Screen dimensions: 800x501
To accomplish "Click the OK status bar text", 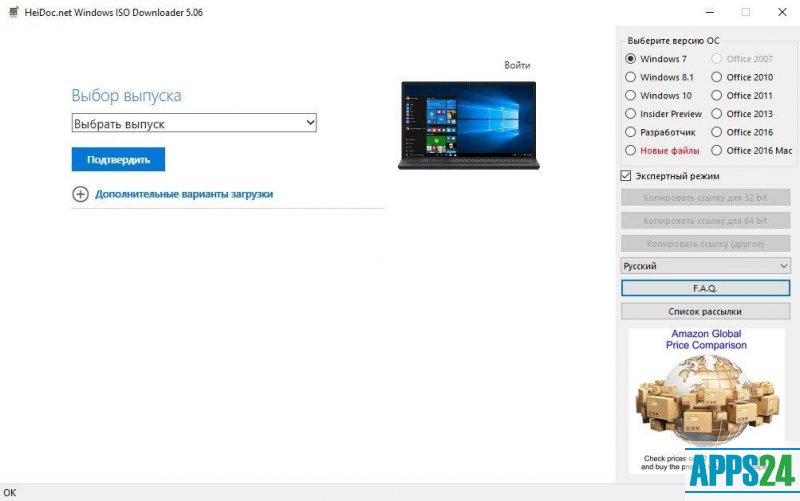I will coord(10,493).
